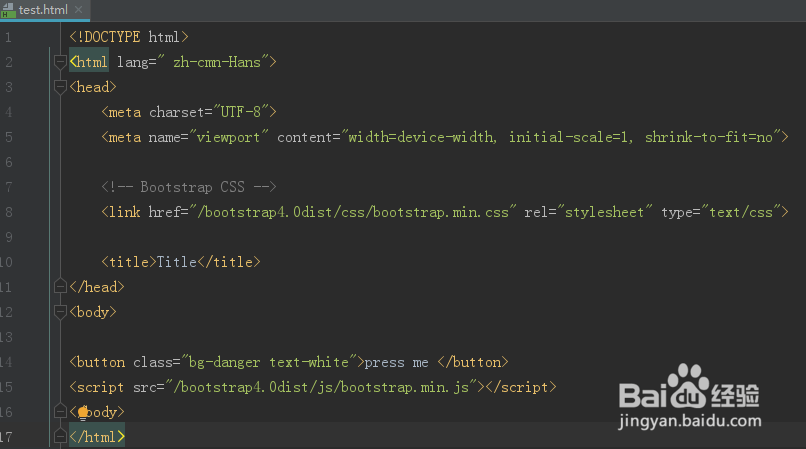Click the Bootstrap CSS comment
This screenshot has height=449, width=806.
[x=189, y=187]
